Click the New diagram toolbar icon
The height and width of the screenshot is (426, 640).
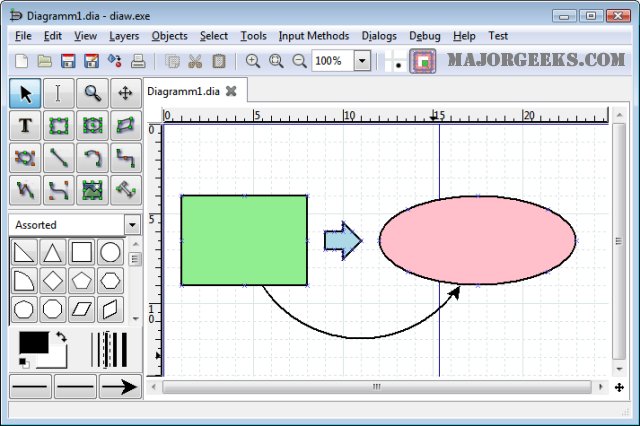tap(21, 61)
